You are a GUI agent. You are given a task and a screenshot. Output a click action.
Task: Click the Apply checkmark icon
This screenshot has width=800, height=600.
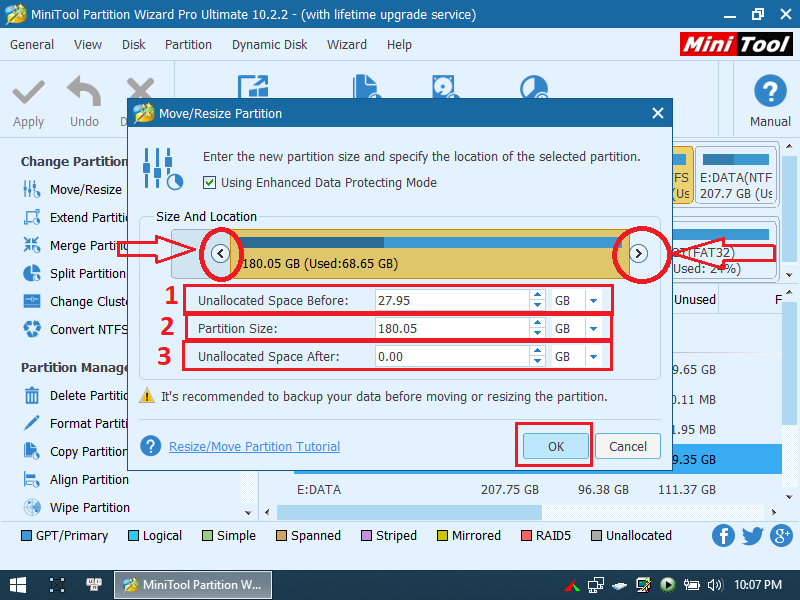pos(29,92)
